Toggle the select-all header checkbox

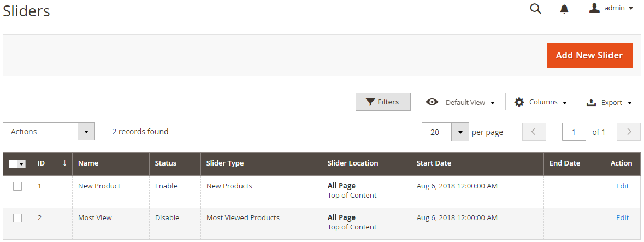(x=13, y=164)
